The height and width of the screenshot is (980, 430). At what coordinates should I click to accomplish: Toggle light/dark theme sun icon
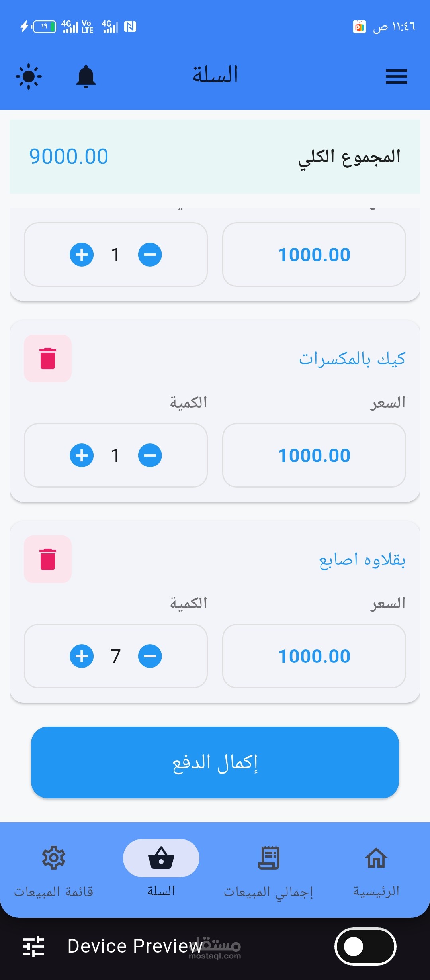(x=29, y=76)
